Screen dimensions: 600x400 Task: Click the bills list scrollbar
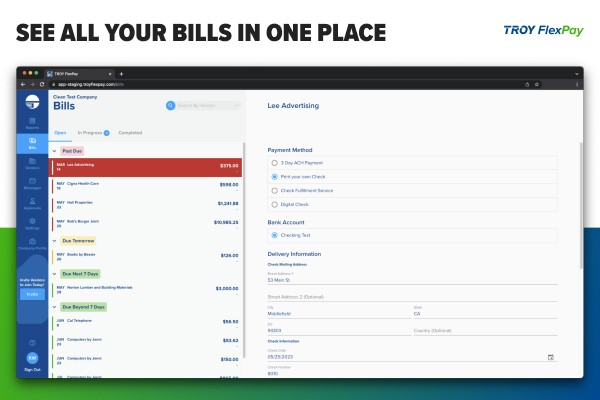(244, 251)
